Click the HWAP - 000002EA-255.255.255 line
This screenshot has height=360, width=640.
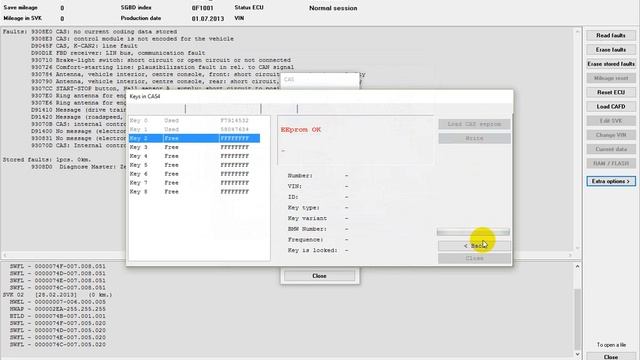click(x=58, y=309)
